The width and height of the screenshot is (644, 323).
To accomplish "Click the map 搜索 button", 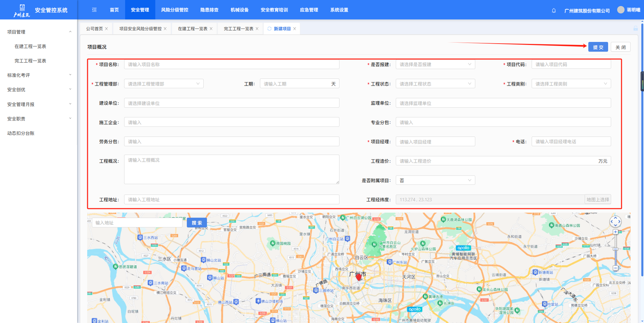I will pyautogui.click(x=197, y=223).
